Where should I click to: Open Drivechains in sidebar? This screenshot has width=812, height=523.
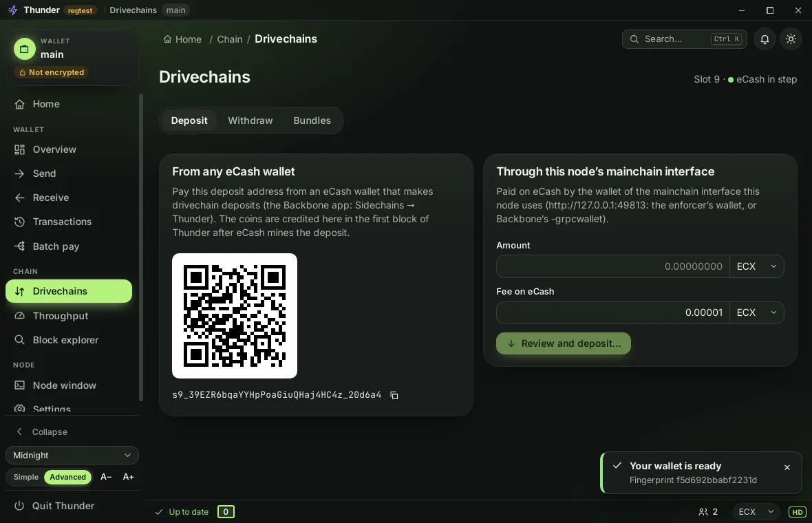tap(69, 291)
